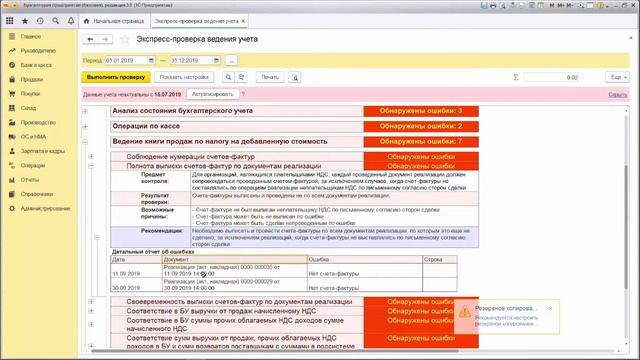Viewport: 640px width, 360px height.
Task: Go back with left arrow button
Action: click(90, 39)
